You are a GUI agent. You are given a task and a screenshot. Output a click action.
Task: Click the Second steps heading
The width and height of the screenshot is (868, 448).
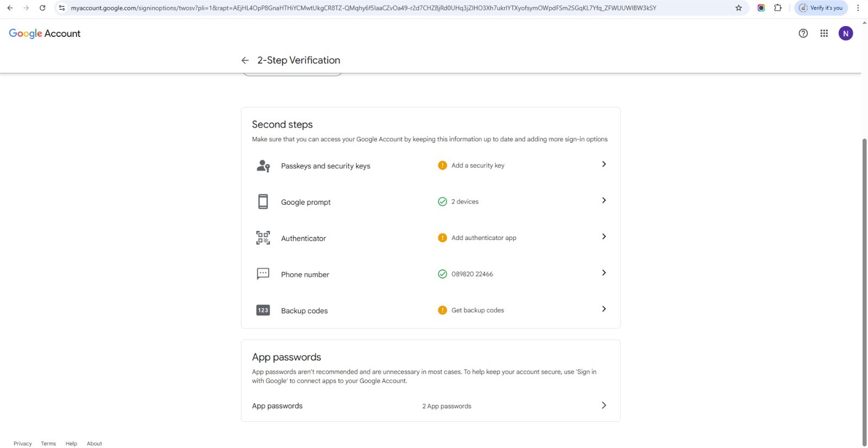[x=282, y=125]
